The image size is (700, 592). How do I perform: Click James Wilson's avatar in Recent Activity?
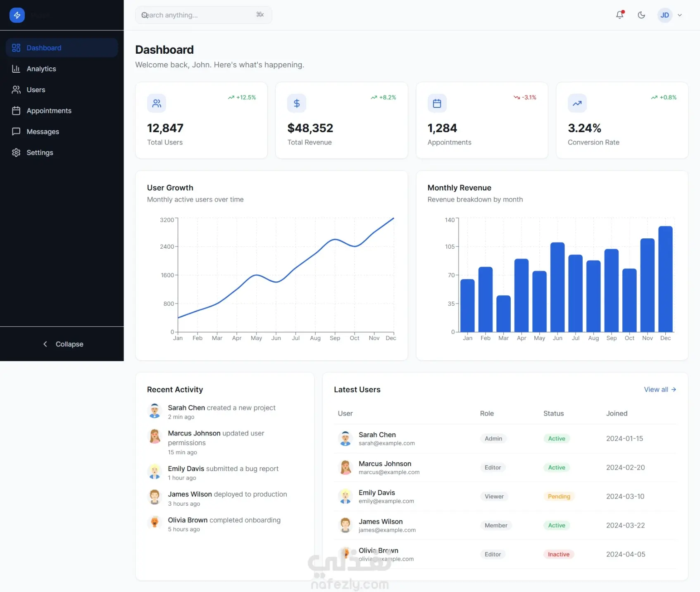155,497
